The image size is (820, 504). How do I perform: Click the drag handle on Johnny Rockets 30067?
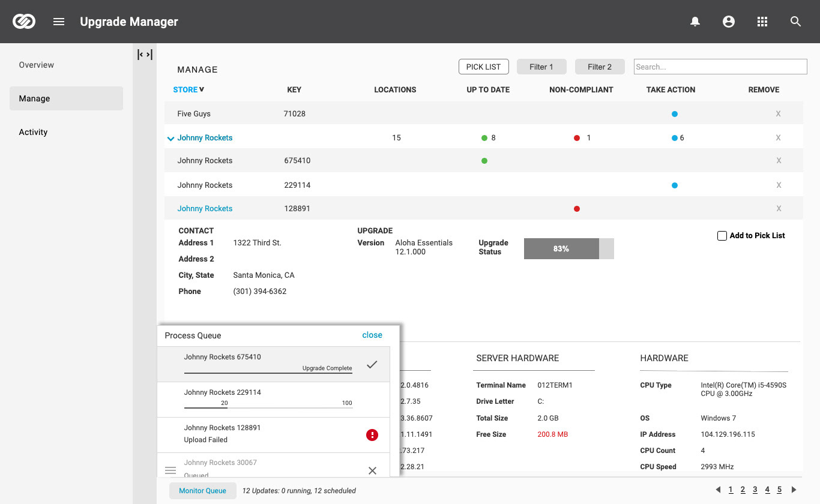click(170, 470)
